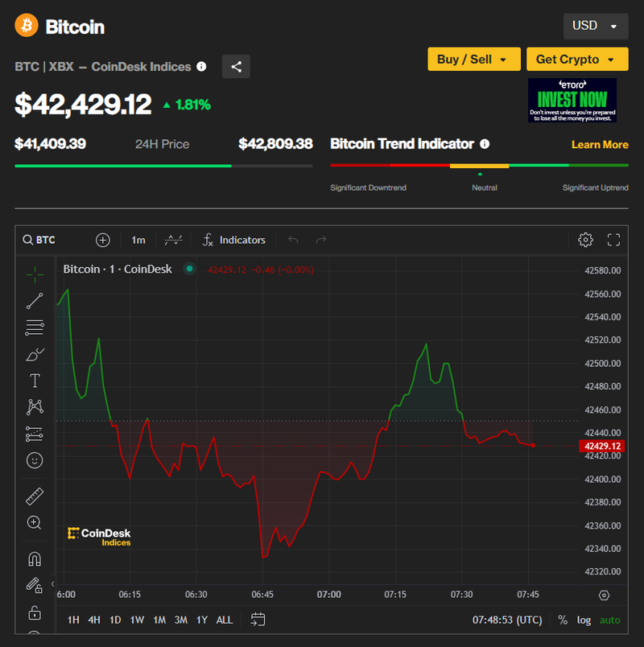
Task: Select the text annotation tool
Action: coord(35,381)
